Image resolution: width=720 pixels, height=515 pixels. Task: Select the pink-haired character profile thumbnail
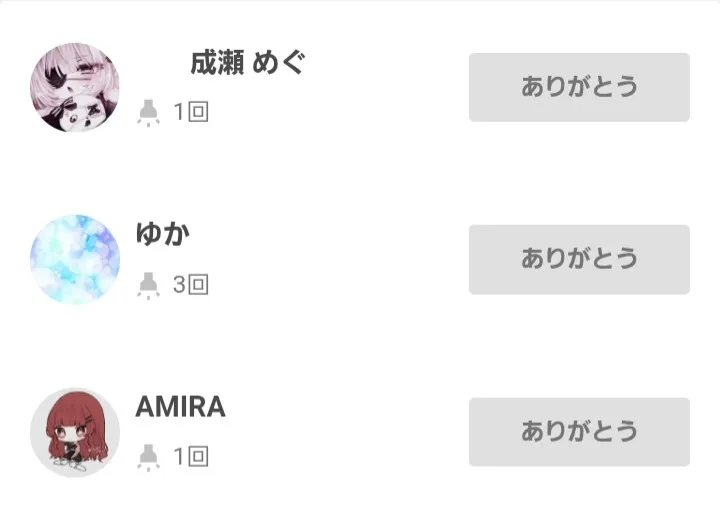click(x=75, y=88)
